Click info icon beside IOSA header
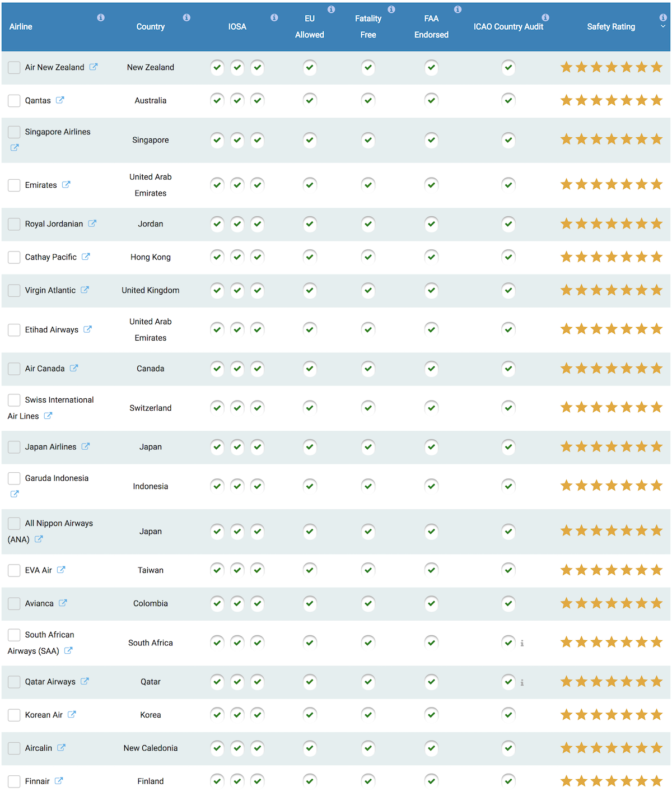 (274, 17)
